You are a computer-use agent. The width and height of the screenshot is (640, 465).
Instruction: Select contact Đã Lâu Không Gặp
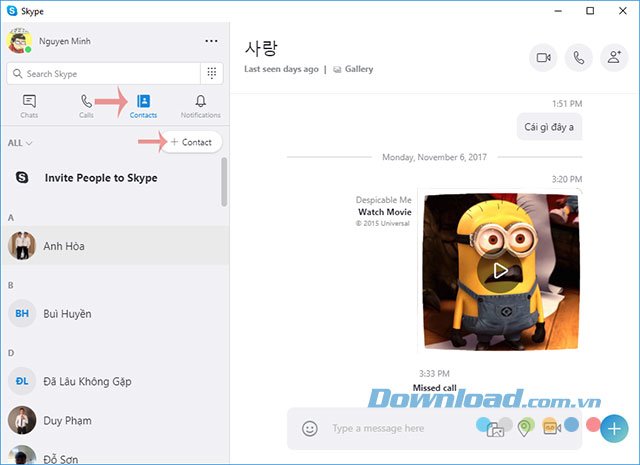pyautogui.click(x=115, y=381)
